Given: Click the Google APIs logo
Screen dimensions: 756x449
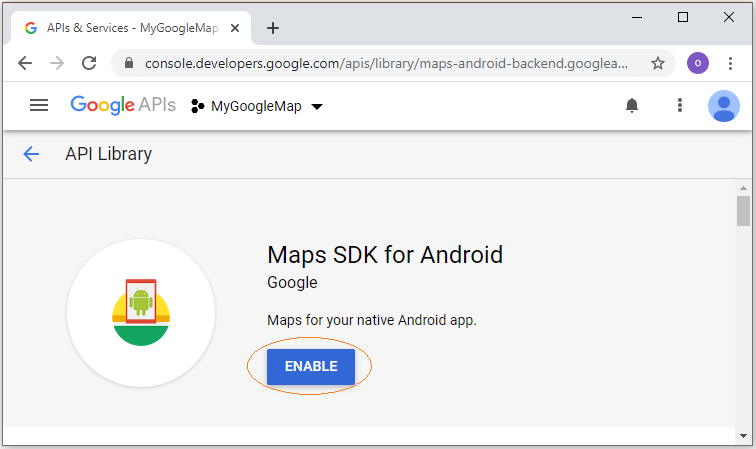Looking at the screenshot, I should click(123, 105).
